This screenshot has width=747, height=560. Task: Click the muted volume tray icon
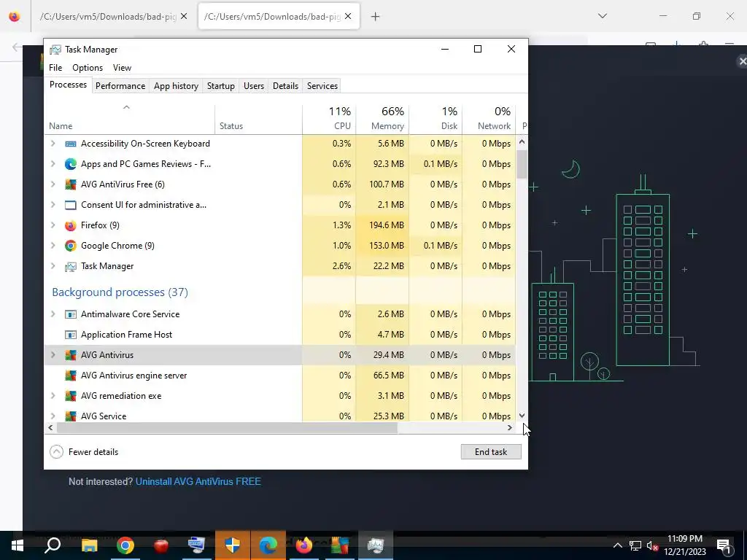coord(653,545)
